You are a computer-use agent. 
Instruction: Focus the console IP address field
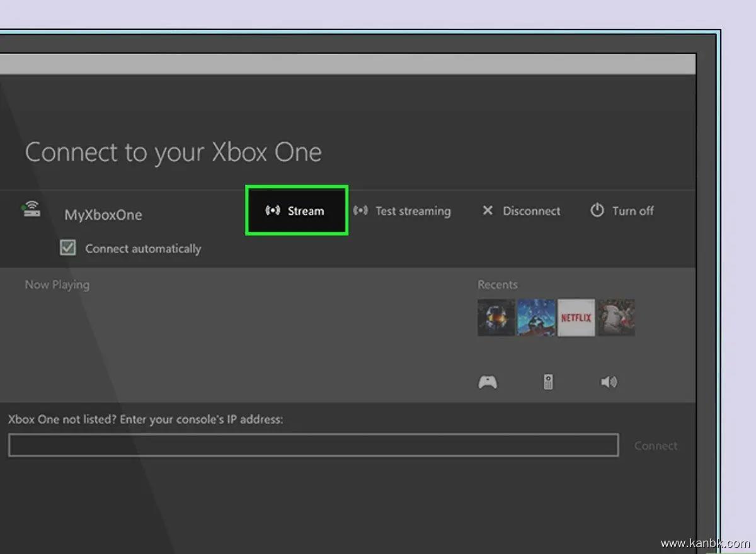(313, 445)
